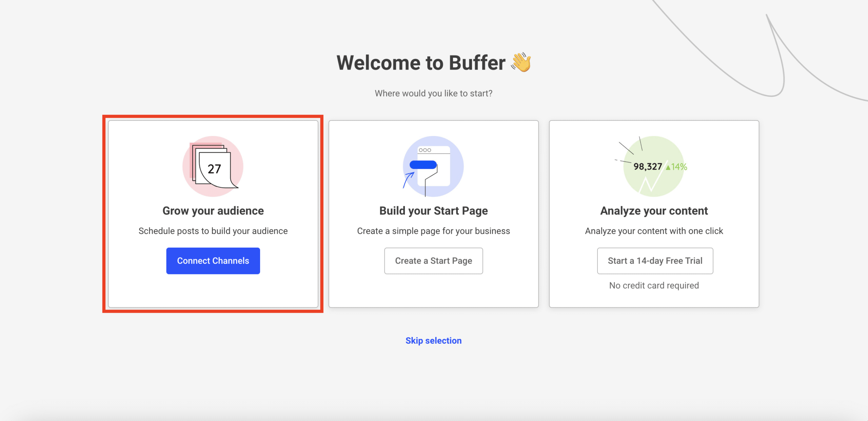This screenshot has height=421, width=868.
Task: Start a 14-day Free Trial
Action: [655, 261]
